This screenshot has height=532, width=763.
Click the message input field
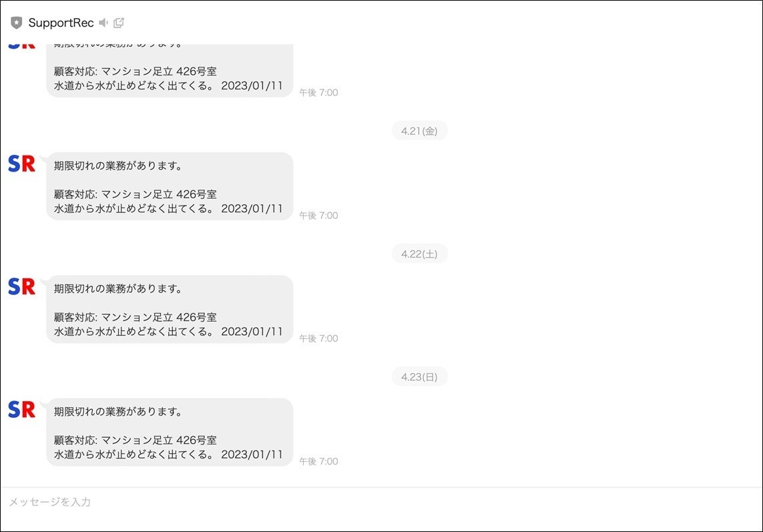coord(382,502)
